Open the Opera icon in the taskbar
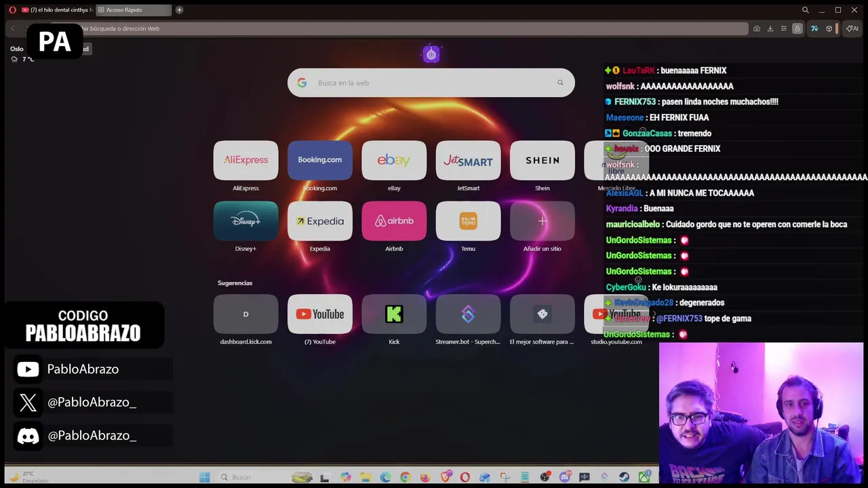 (x=465, y=477)
